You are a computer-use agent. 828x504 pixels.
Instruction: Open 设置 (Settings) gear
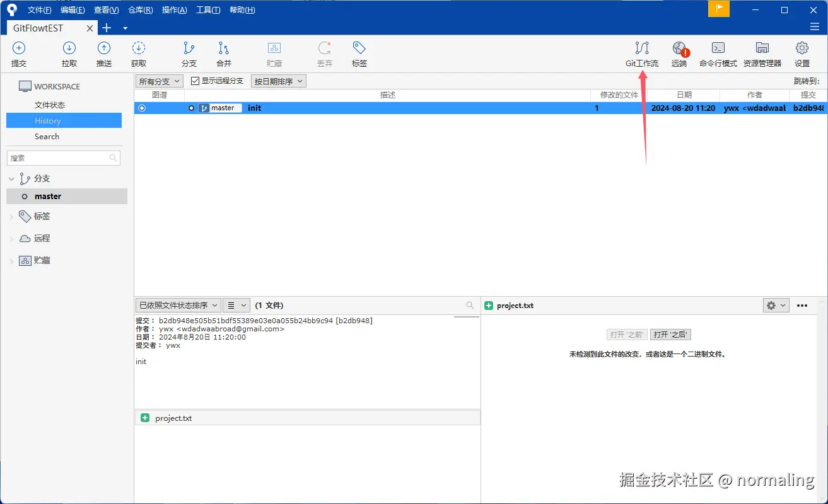(x=802, y=54)
